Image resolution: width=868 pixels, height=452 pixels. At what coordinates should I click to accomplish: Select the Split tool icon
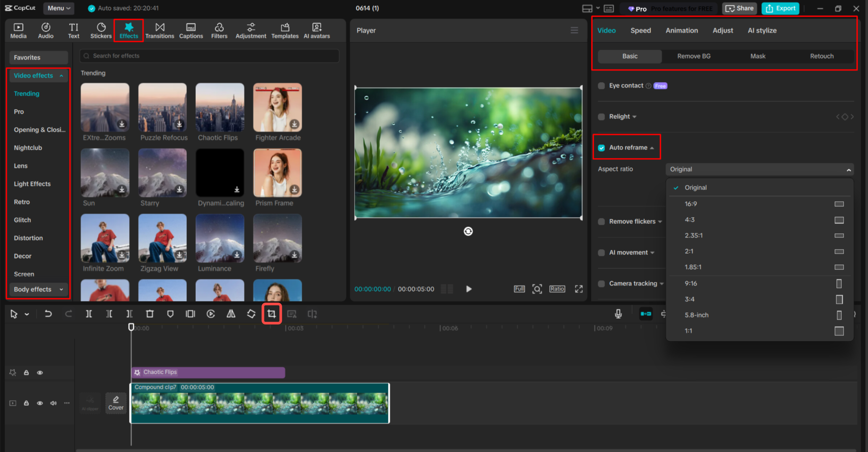(89, 314)
